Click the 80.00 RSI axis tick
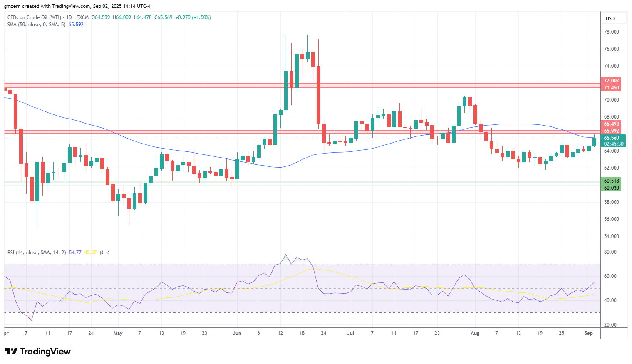This screenshot has height=364, width=632. point(610,252)
